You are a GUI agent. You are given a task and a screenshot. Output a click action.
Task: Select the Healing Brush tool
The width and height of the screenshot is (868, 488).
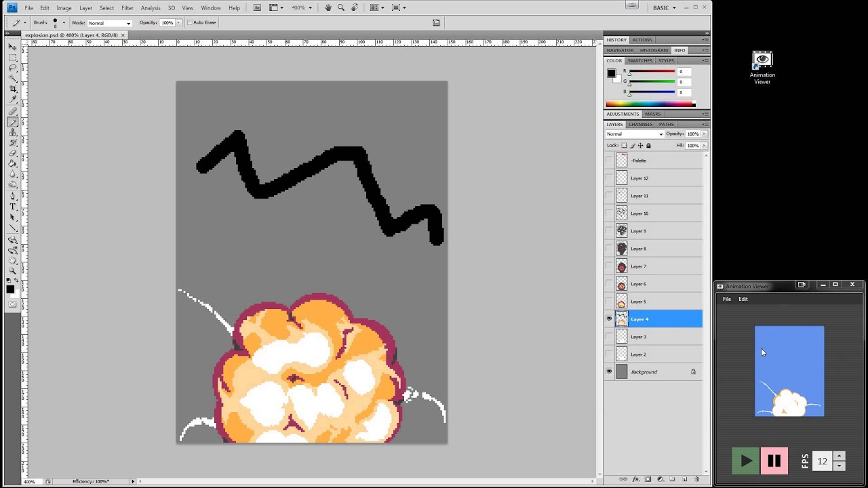(x=13, y=112)
